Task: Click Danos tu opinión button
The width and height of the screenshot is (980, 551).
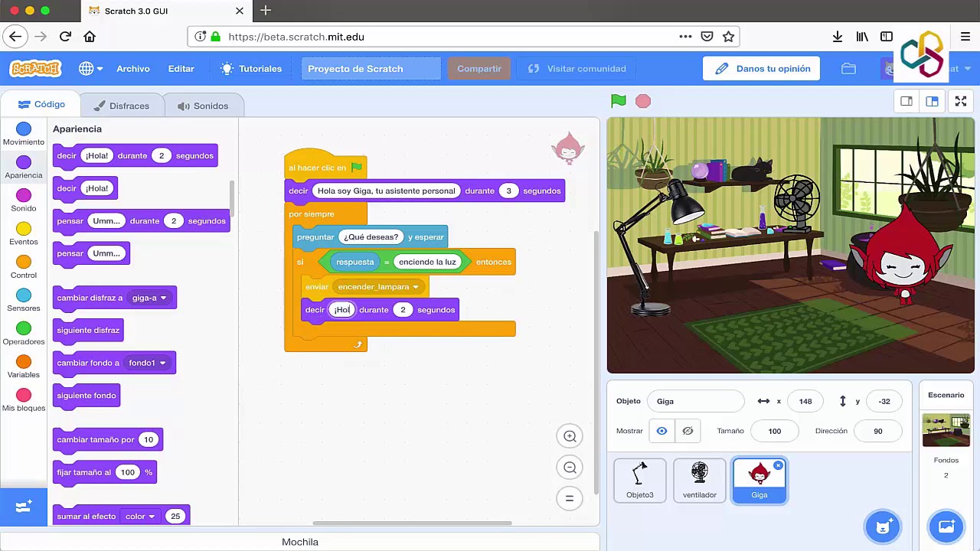Action: (762, 69)
